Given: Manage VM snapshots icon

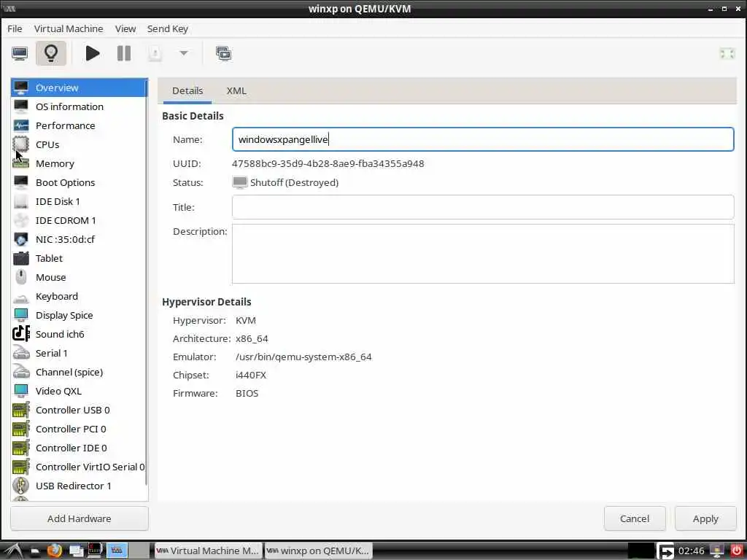Looking at the screenshot, I should pyautogui.click(x=223, y=53).
